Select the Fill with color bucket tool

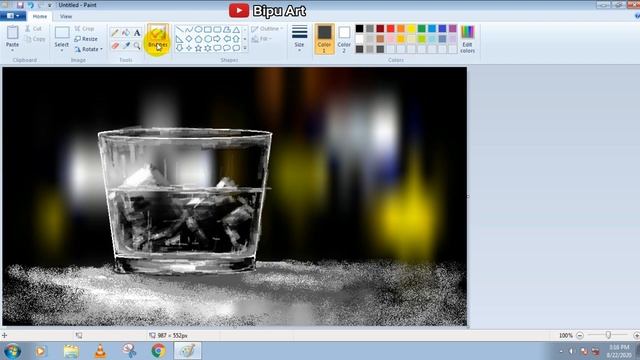click(x=126, y=33)
